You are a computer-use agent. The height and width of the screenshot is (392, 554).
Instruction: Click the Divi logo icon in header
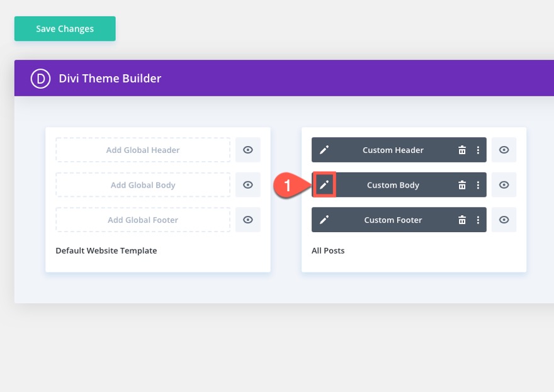(x=41, y=79)
